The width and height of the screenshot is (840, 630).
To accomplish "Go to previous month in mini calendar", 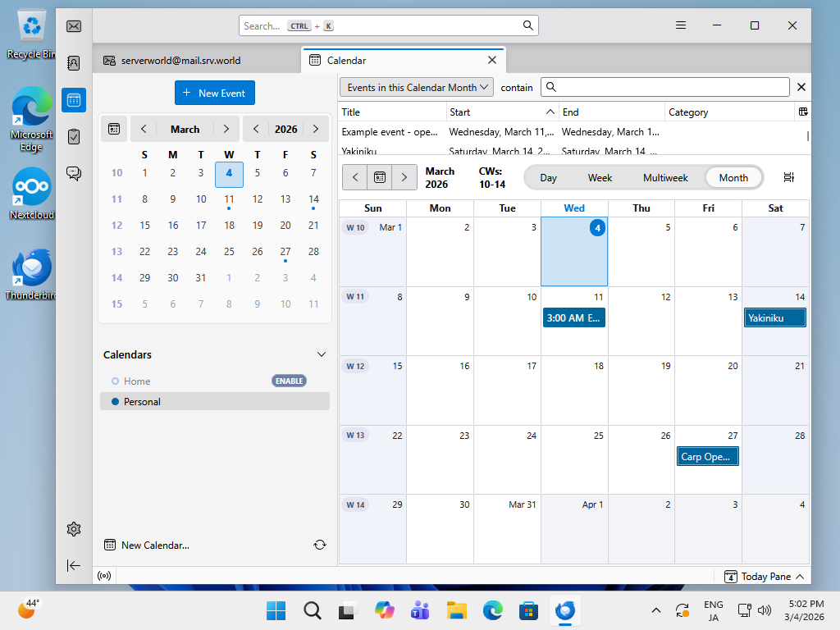I will 144,129.
